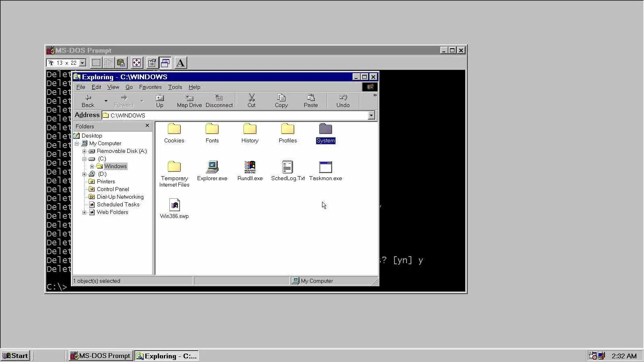Select Printers in the folder tree
644x362 pixels.
(106, 181)
